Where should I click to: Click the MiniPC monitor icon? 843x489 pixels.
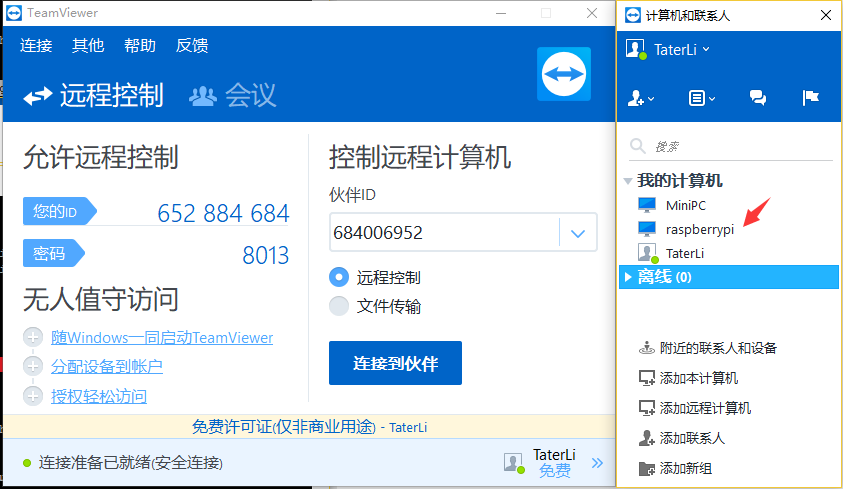[x=647, y=205]
